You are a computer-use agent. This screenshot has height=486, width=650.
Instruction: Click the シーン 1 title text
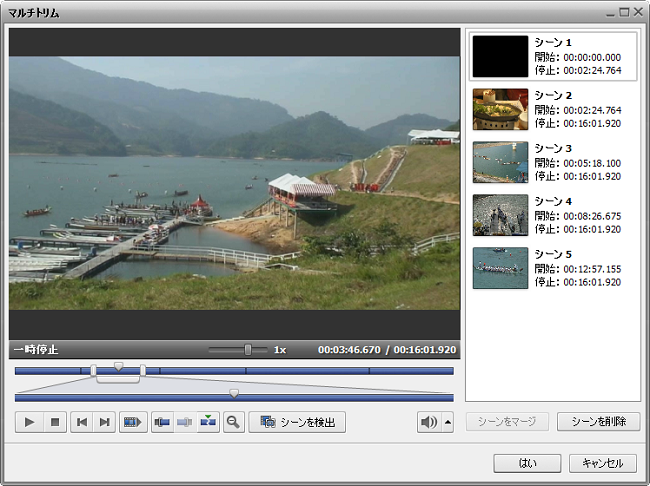(553, 42)
